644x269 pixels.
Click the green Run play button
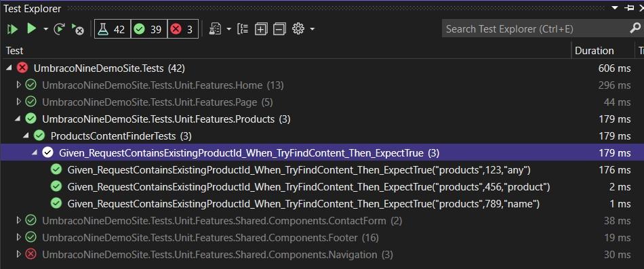pos(31,28)
